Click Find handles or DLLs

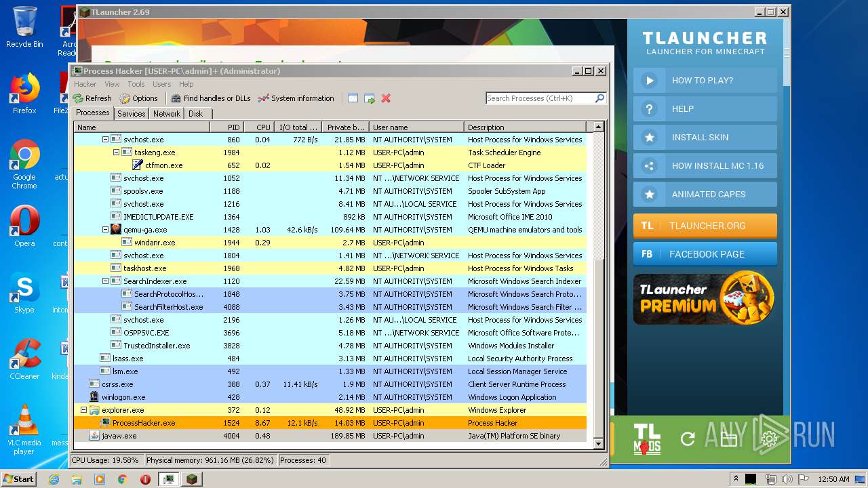(x=211, y=98)
